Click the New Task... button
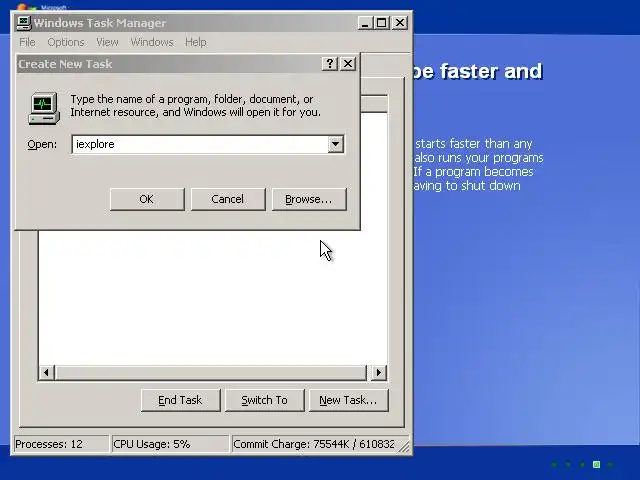The height and width of the screenshot is (480, 640). (349, 400)
